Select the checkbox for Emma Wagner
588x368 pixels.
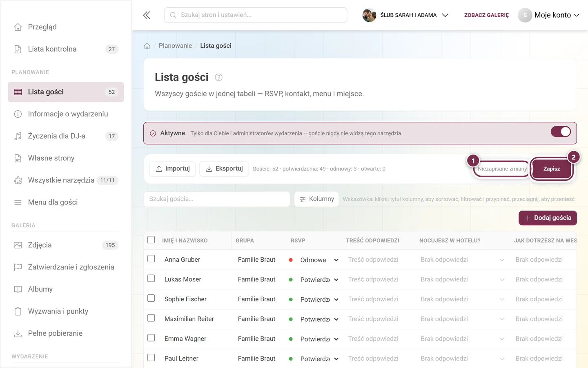(151, 338)
